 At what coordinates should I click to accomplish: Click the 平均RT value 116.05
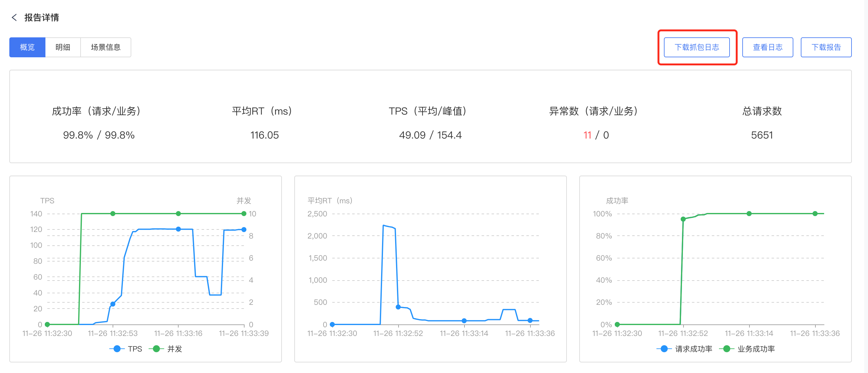point(264,135)
